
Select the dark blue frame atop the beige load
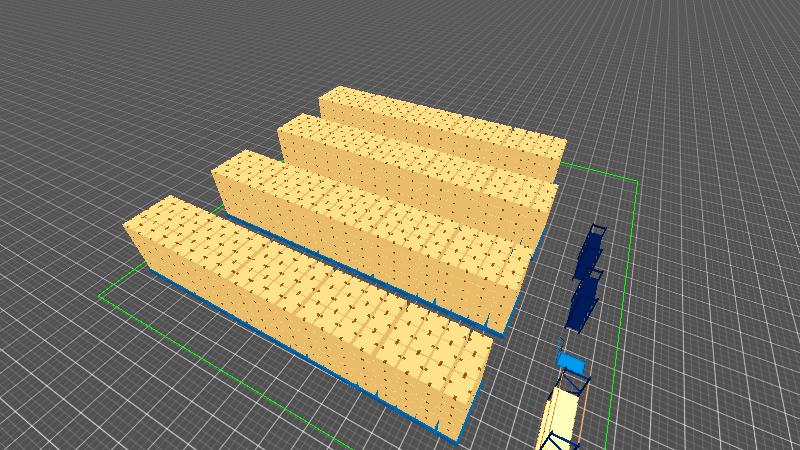[x=575, y=382]
